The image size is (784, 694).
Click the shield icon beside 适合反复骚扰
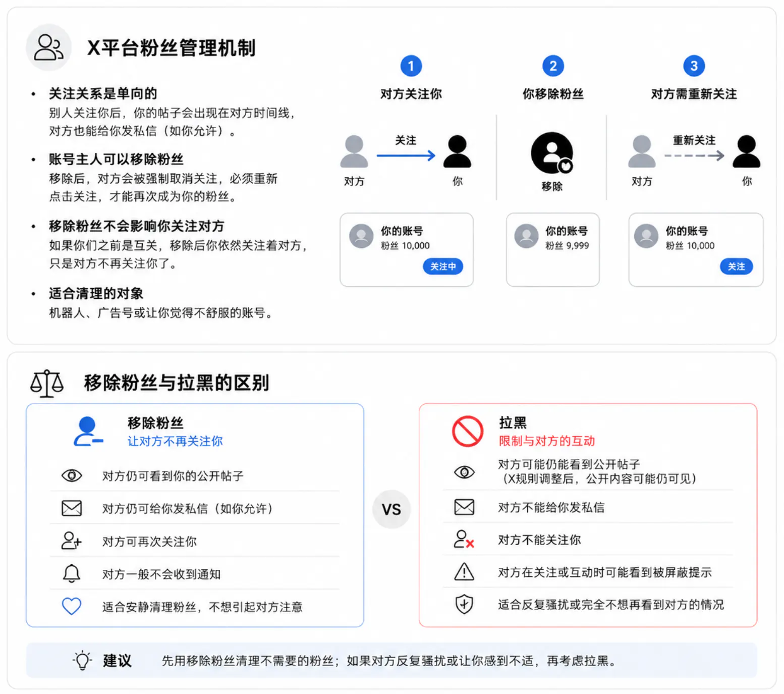(464, 604)
